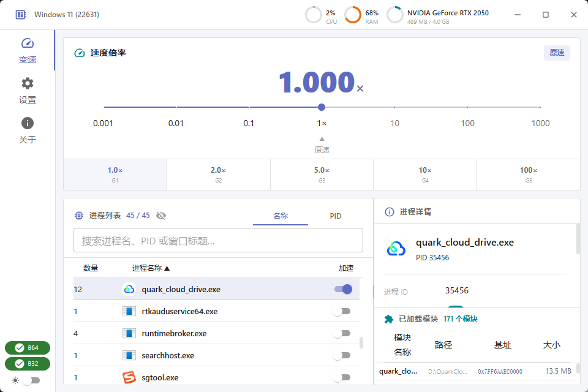Image resolution: width=588 pixels, height=392 pixels.
Task: Click the process list chip icon
Action: pos(79,216)
